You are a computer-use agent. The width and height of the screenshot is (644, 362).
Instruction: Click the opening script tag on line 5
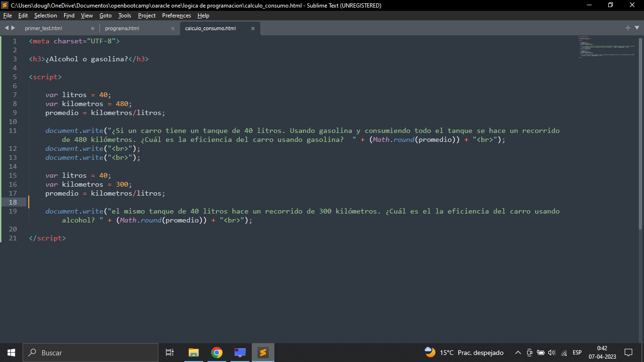tap(45, 77)
